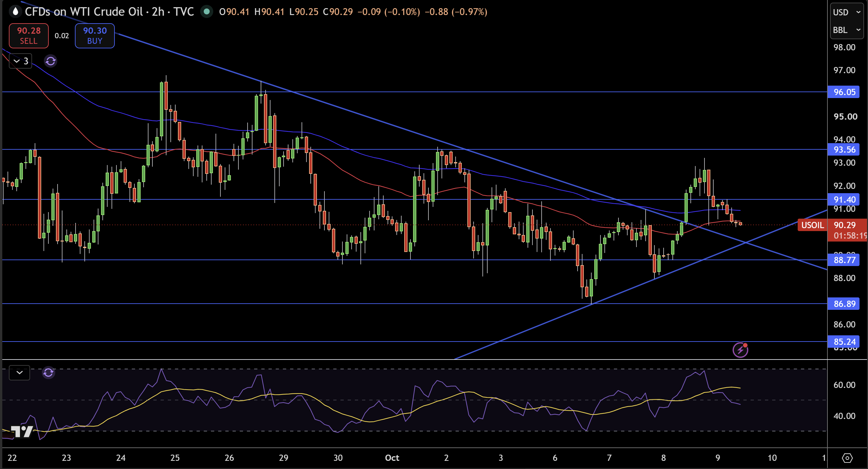
Task: Click the 40.00 level on RSI scale
Action: [844, 416]
